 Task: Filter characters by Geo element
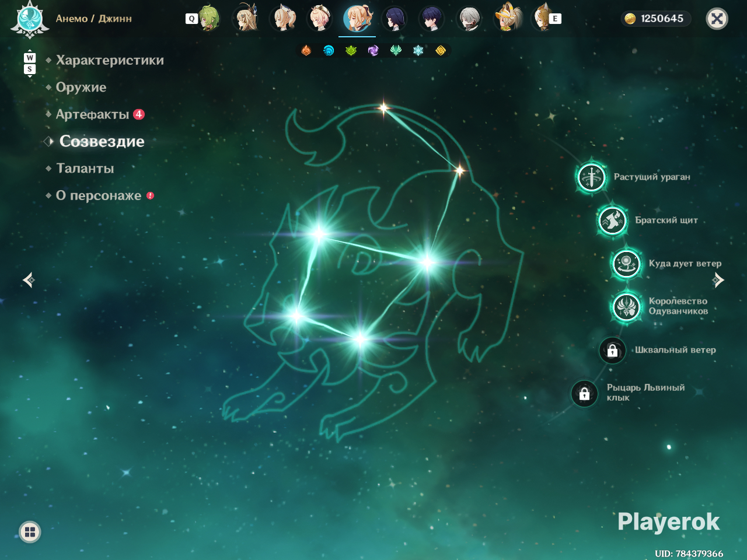tap(441, 51)
